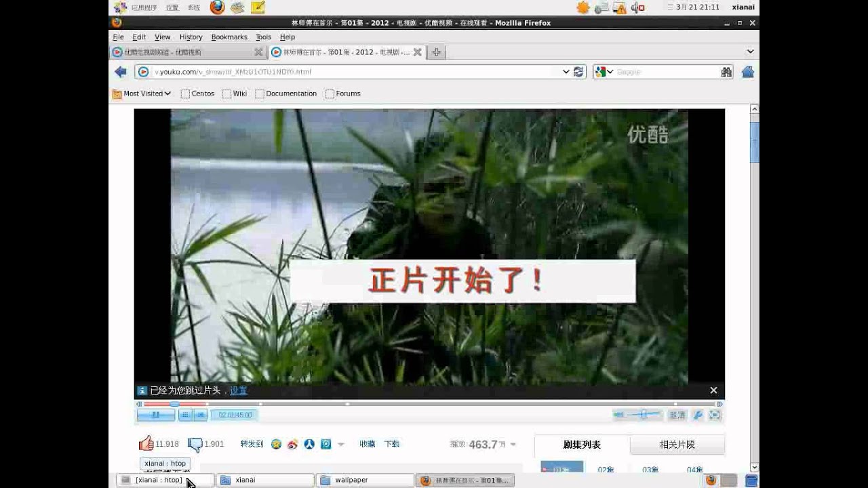Switch to xianai : htop taskbar window
Viewport: 868px width, 488px height.
tap(165, 480)
